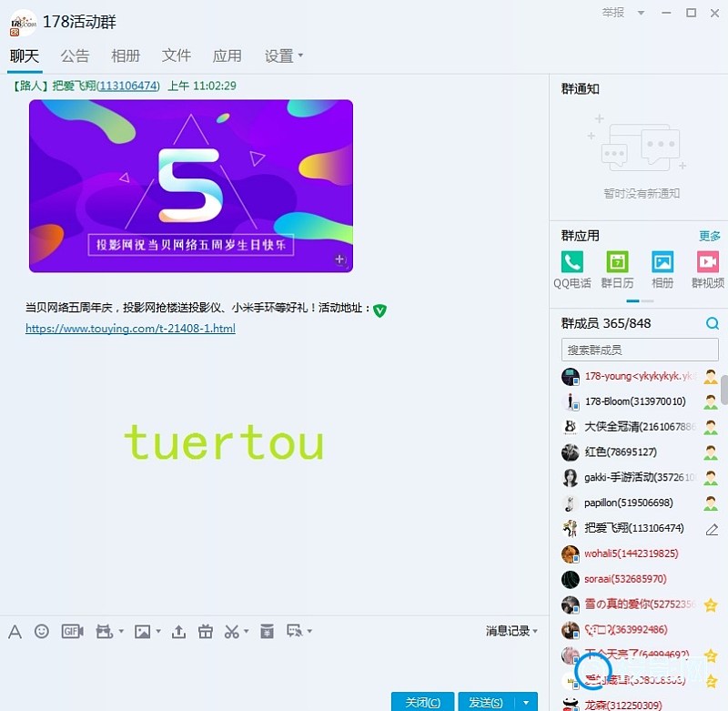The height and width of the screenshot is (711, 728).
Task: Click the red packet gift icon
Action: coord(206,631)
